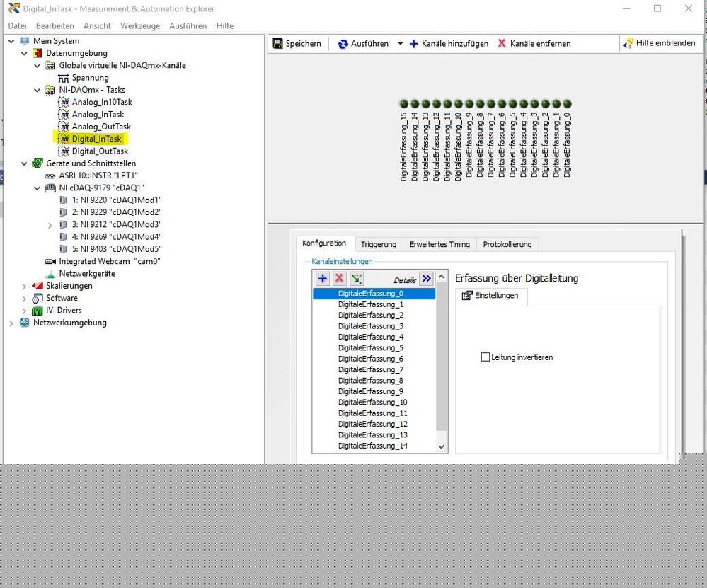
Task: Open the Ansicht menu
Action: coord(97,25)
